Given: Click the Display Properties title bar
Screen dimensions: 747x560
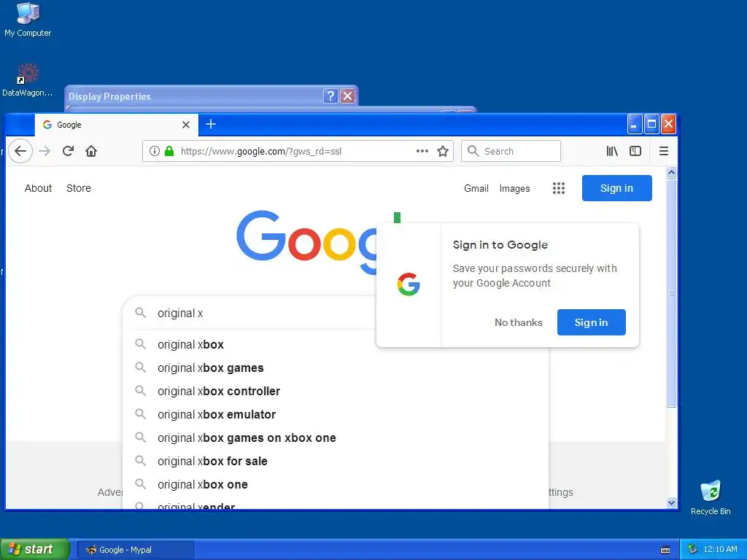Looking at the screenshot, I should (196, 96).
